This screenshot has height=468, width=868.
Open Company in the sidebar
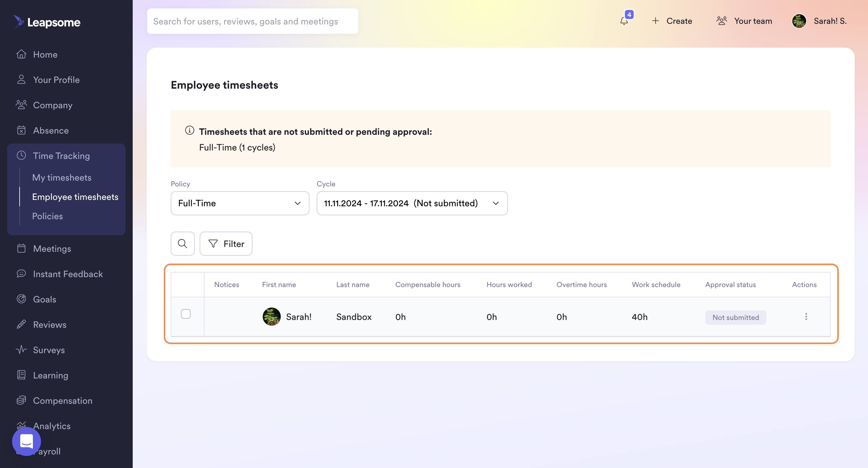point(52,105)
